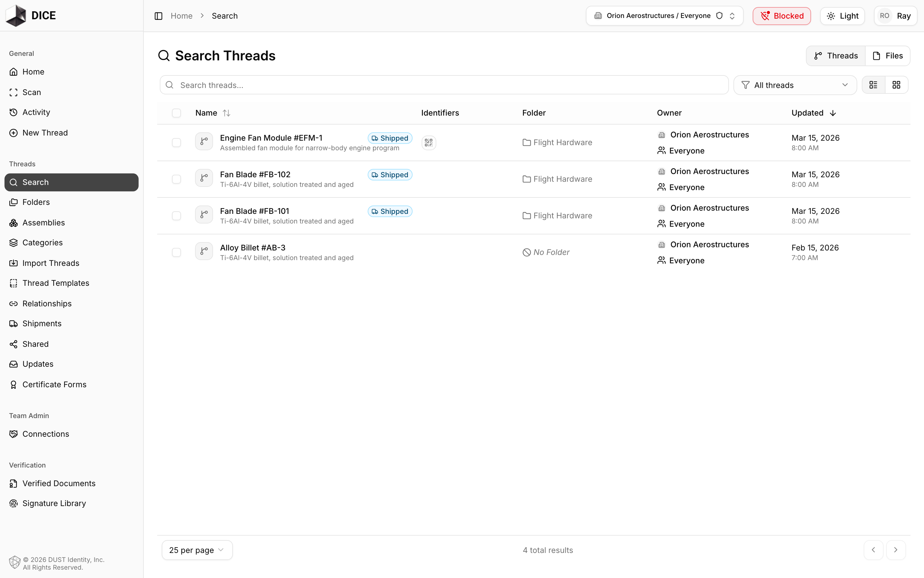The height and width of the screenshot is (578, 924).
Task: Open Scan in the sidebar
Action: 72,92
